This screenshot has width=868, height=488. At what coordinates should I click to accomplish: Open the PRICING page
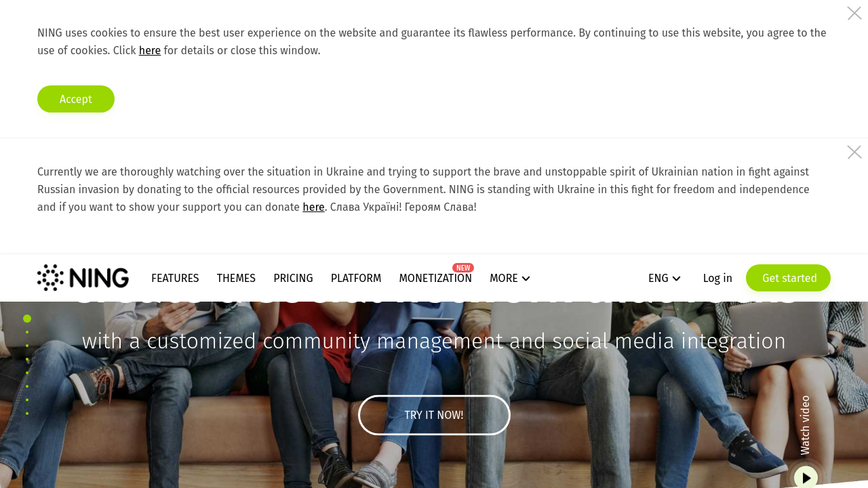coord(293,279)
